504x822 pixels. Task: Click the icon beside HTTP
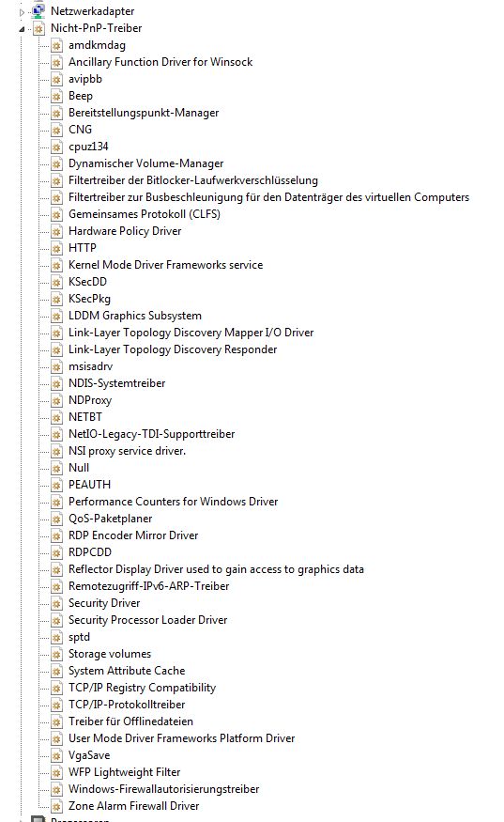pyautogui.click(x=56, y=248)
